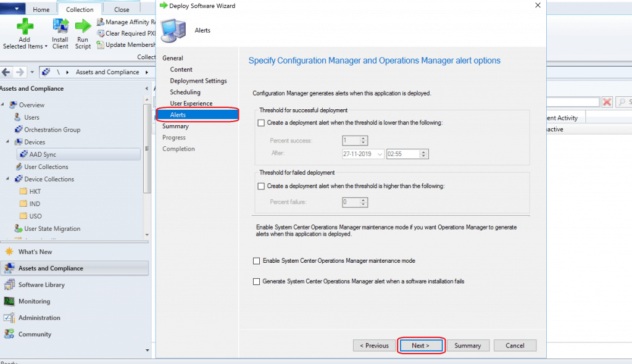This screenshot has height=364, width=632.
Task: Go to the Deployment Settings wizard step
Action: point(198,81)
